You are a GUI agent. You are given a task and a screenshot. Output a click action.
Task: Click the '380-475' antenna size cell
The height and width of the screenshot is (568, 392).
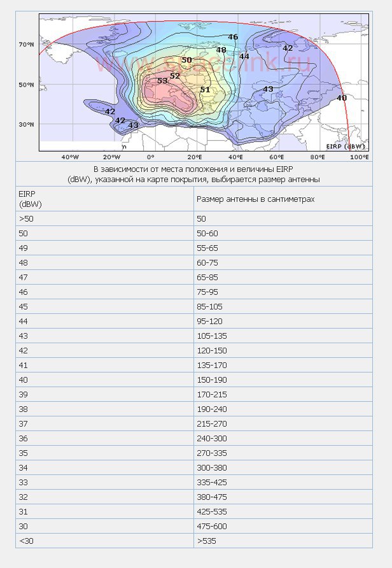(x=283, y=497)
